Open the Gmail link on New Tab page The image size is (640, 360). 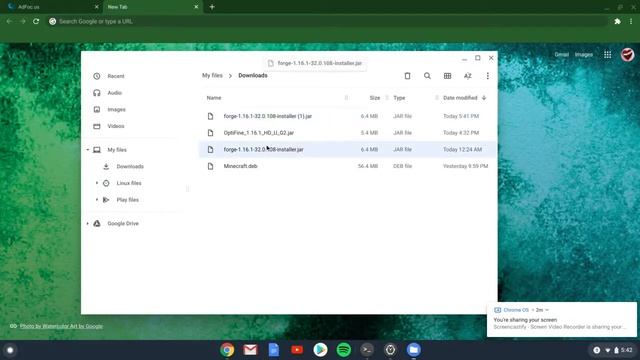point(562,55)
